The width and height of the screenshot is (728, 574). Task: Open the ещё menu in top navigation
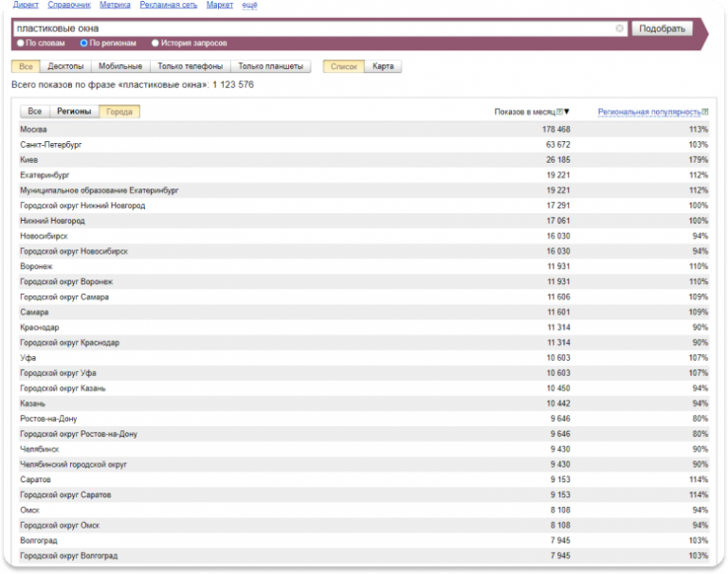tap(249, 5)
